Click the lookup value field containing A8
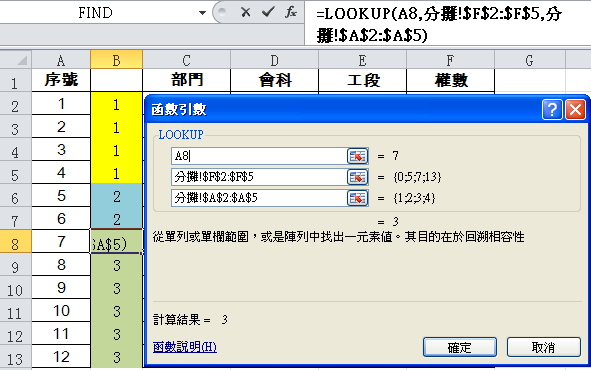This screenshot has height=370, width=591. tap(259, 156)
